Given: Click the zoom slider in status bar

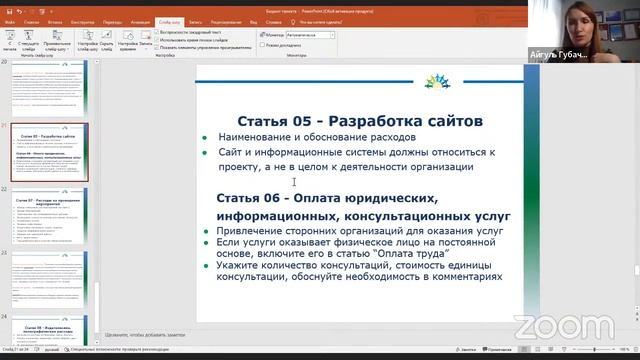Looking at the screenshot, I should [594, 349].
